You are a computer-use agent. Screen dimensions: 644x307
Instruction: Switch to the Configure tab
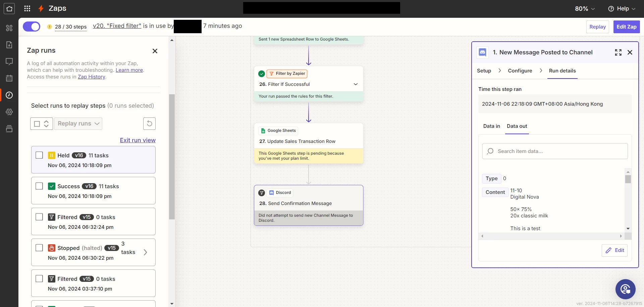[x=520, y=71]
